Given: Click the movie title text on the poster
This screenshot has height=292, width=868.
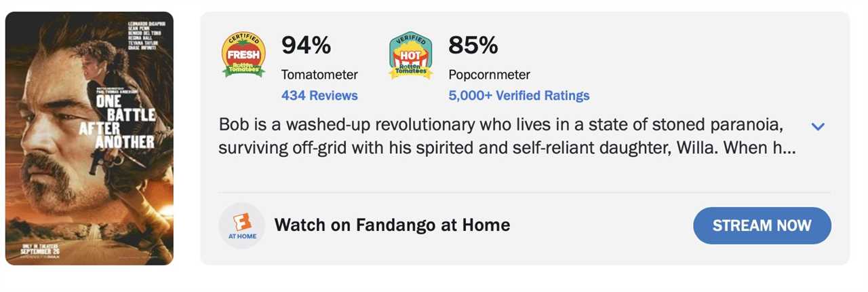Looking at the screenshot, I should pos(125,121).
